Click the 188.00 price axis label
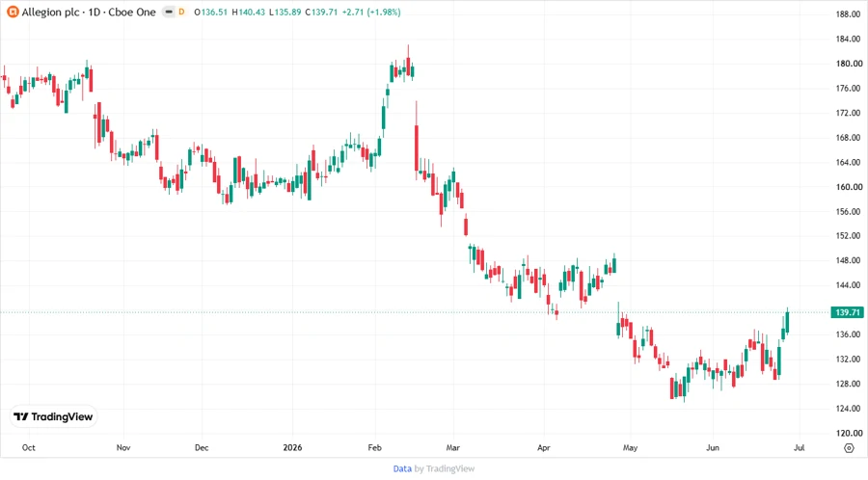 [x=848, y=14]
